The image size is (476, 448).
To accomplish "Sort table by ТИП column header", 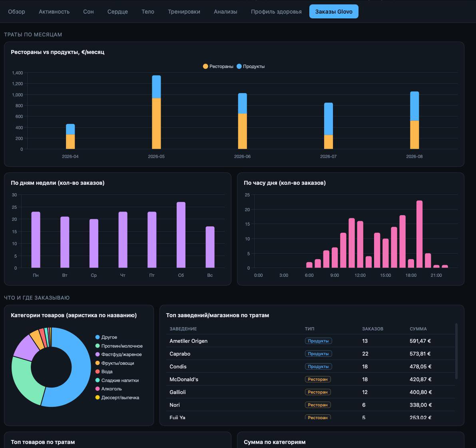I will [309, 329].
